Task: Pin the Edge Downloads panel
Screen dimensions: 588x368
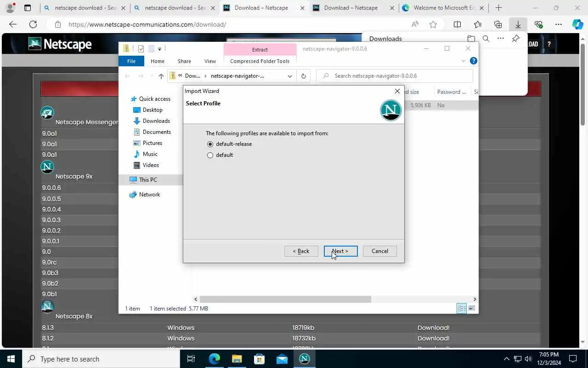Action: 516,39
